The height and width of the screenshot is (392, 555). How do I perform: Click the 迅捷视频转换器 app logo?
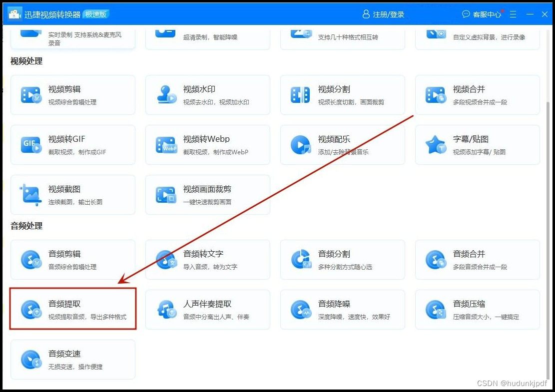point(15,14)
